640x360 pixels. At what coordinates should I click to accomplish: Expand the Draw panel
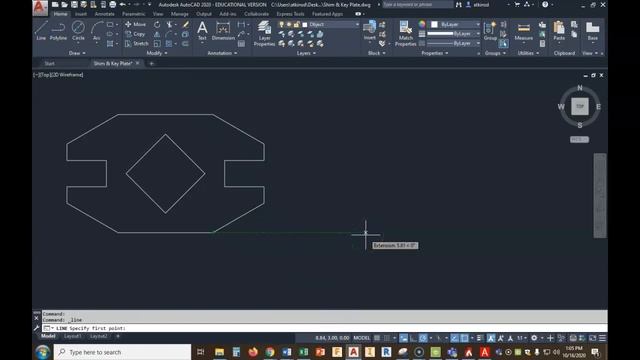point(77,53)
